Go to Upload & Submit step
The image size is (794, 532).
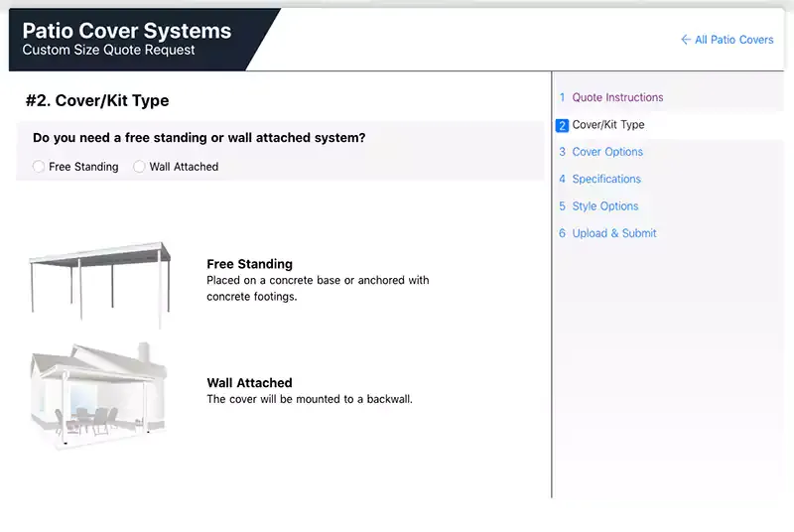pos(614,233)
